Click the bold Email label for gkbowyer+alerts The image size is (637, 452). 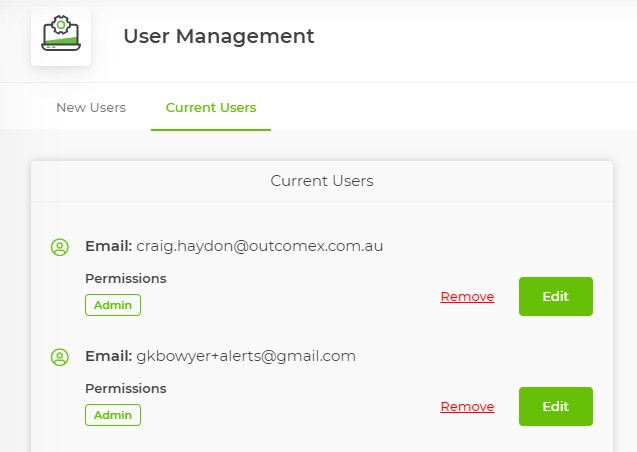tap(108, 356)
